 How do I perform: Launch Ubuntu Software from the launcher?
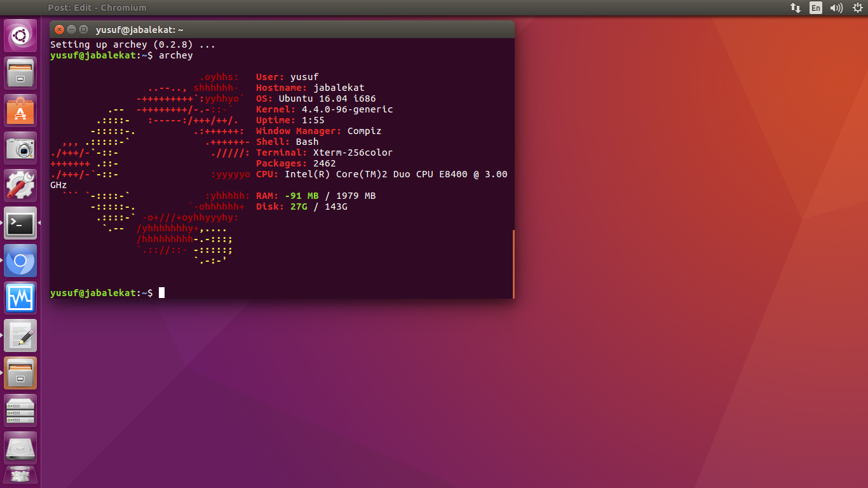point(20,111)
